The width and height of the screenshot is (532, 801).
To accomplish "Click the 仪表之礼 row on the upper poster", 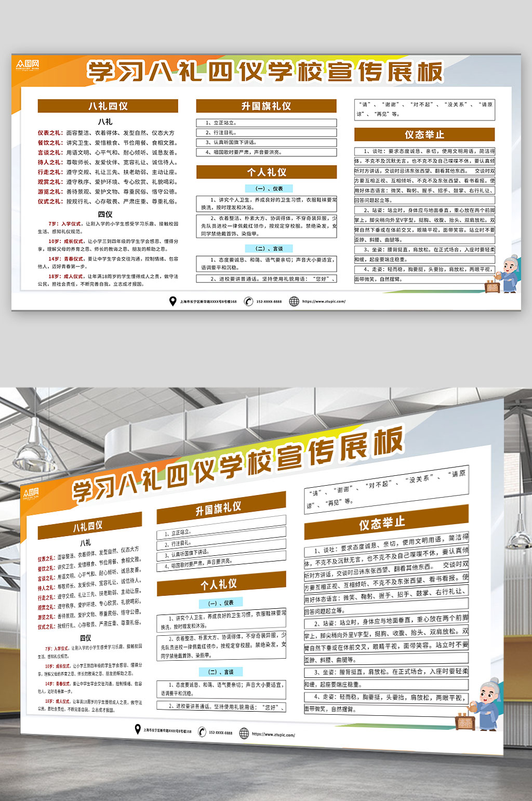I will coord(106,133).
